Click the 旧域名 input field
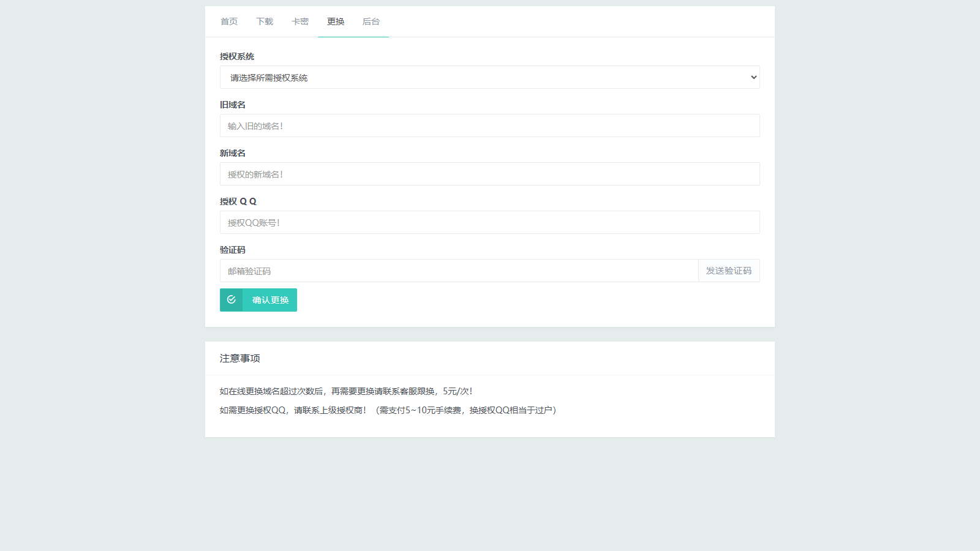980x551 pixels. coord(490,126)
